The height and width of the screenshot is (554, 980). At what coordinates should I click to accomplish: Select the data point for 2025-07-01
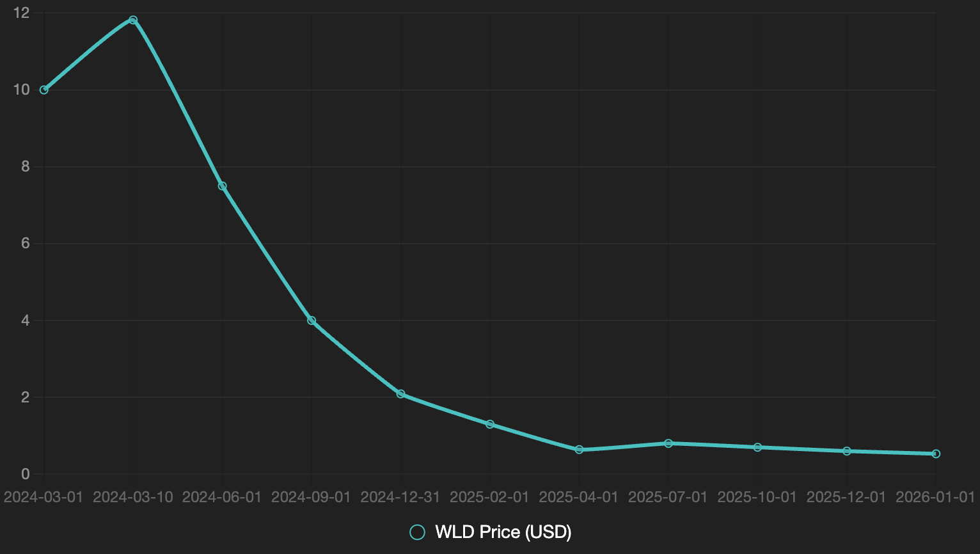(x=668, y=443)
